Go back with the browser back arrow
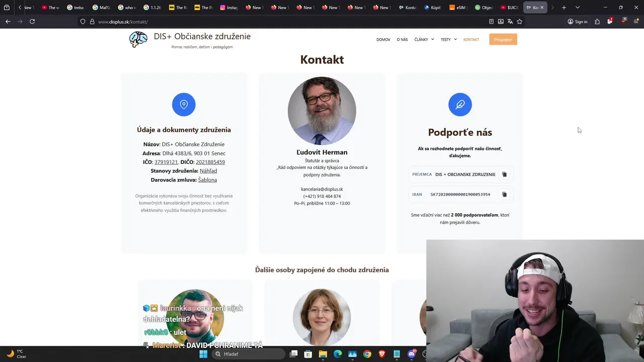644x362 pixels. click(8, 22)
